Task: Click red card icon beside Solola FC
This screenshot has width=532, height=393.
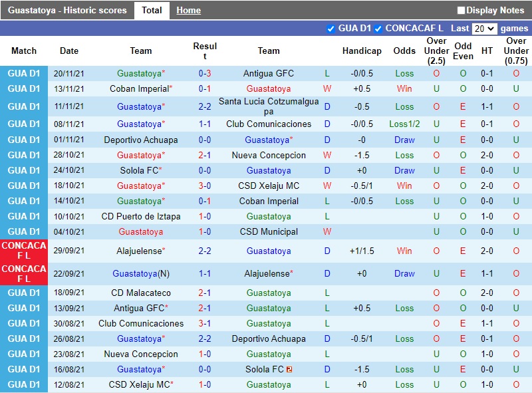Action: pos(290,370)
